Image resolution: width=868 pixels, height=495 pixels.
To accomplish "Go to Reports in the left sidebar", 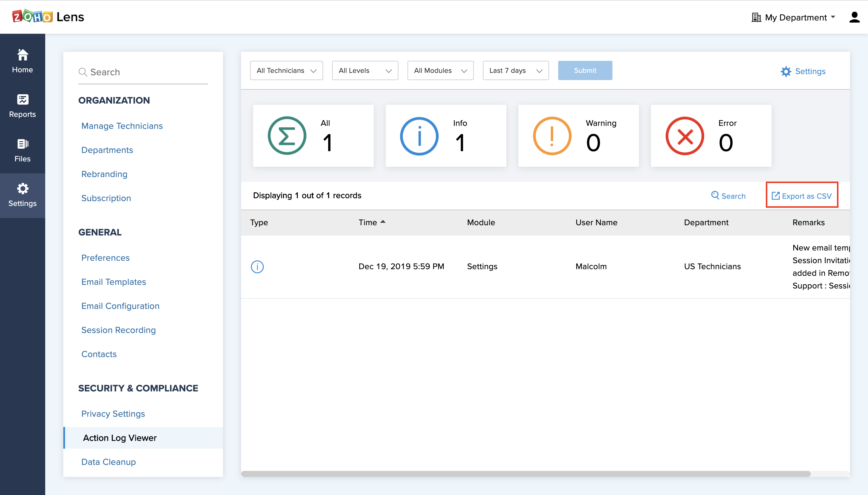I will click(x=23, y=106).
